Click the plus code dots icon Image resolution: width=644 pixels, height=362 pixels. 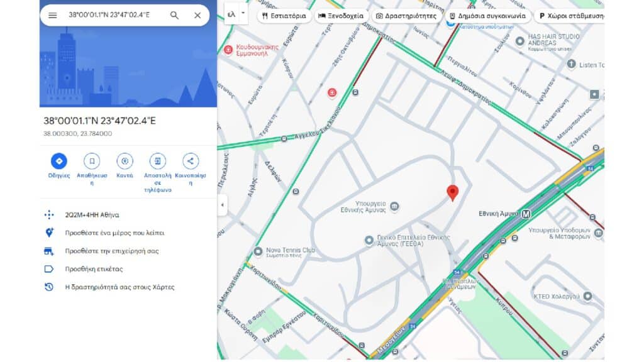[49, 215]
